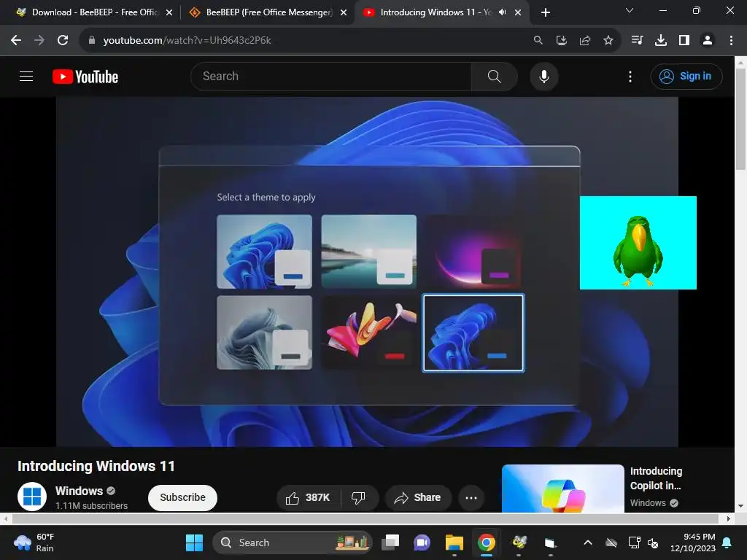Screen dimensions: 747x560
Task: Share this page via the address bar icon
Action: pyautogui.click(x=585, y=41)
